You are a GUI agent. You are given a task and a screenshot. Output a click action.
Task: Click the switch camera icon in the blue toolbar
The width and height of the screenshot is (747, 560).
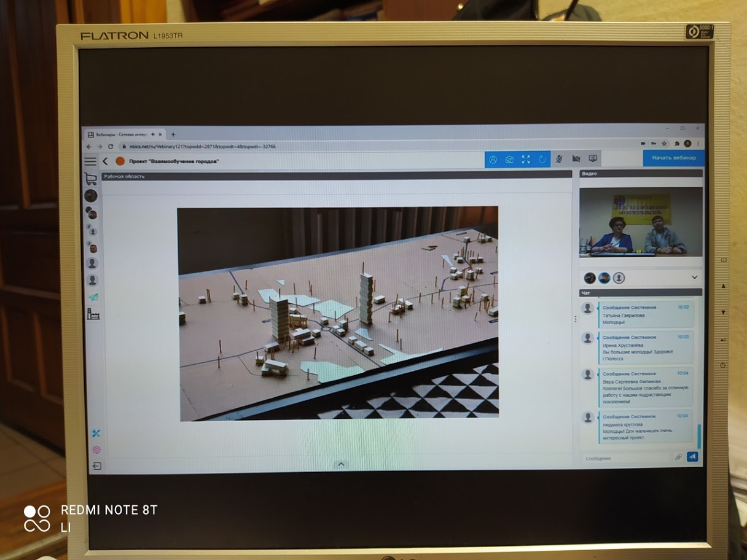click(509, 160)
